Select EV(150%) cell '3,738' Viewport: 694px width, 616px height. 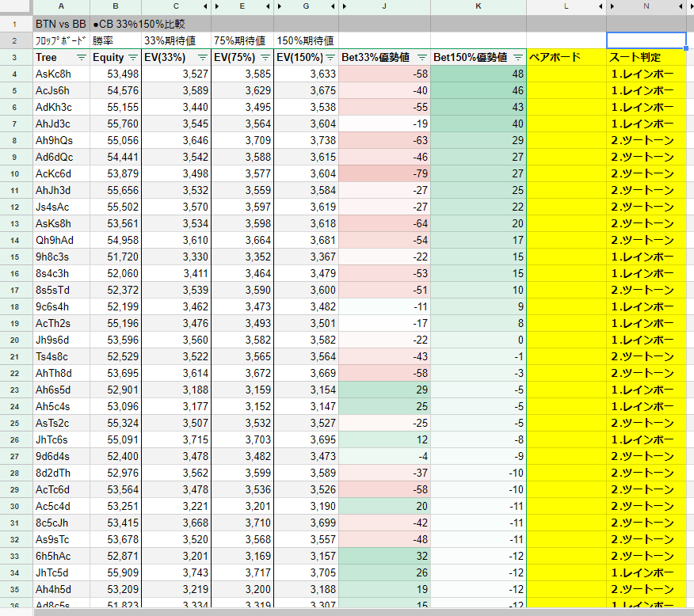click(306, 141)
